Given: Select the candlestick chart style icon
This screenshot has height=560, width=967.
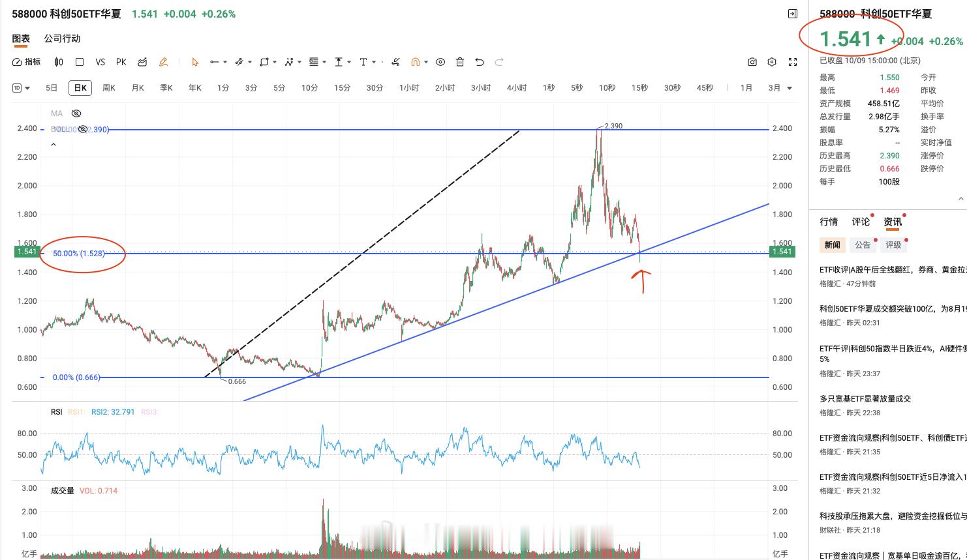Looking at the screenshot, I should pos(59,62).
